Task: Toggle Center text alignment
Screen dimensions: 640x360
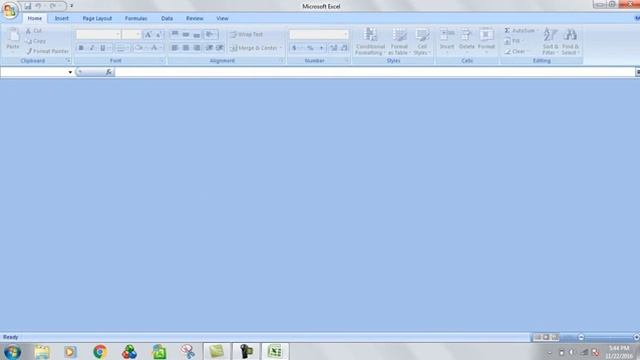Action: (x=186, y=48)
